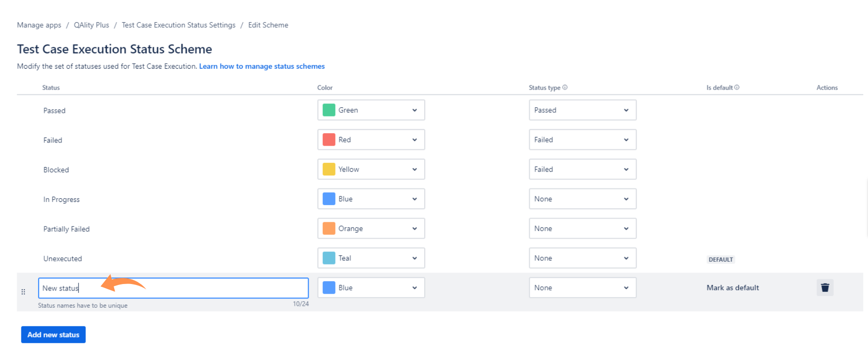
Task: Click the green color swatch for Passed
Action: 329,110
